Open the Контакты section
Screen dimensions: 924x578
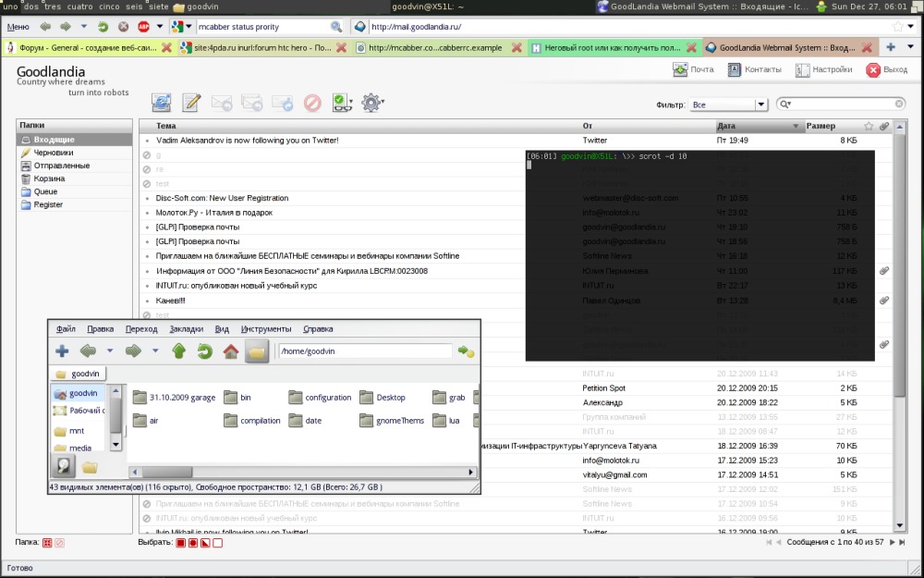[754, 69]
